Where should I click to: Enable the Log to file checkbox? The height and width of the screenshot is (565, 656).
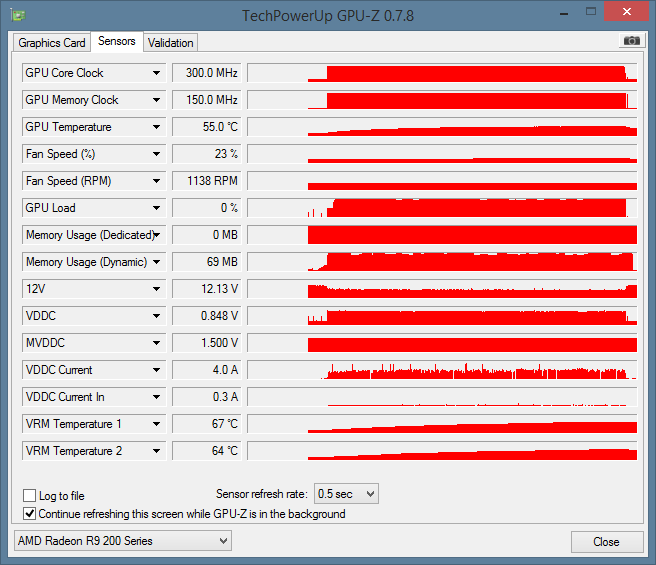coord(29,496)
